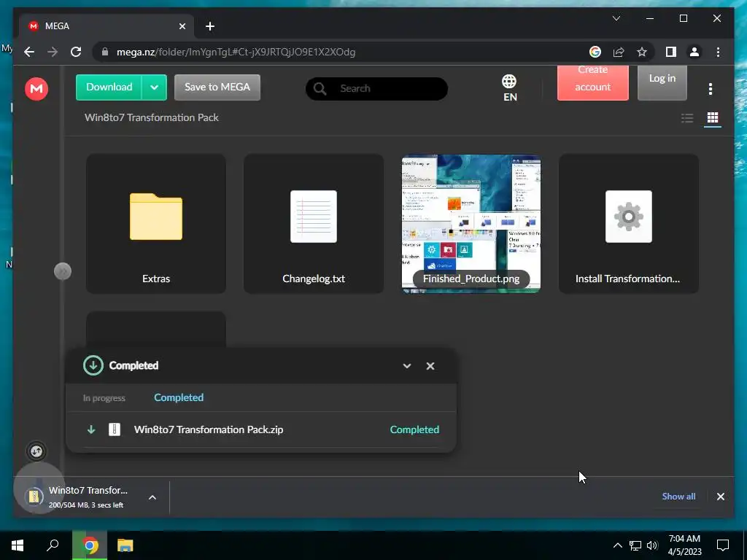The image size is (747, 560).
Task: Click the Google icon in address bar
Action: coord(595,52)
